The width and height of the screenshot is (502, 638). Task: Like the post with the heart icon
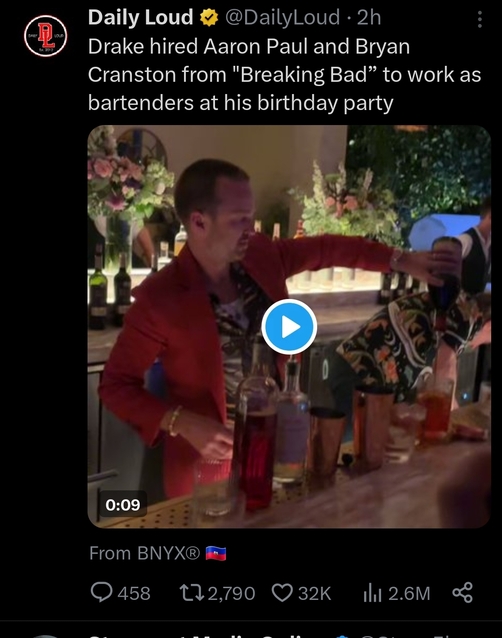(282, 593)
